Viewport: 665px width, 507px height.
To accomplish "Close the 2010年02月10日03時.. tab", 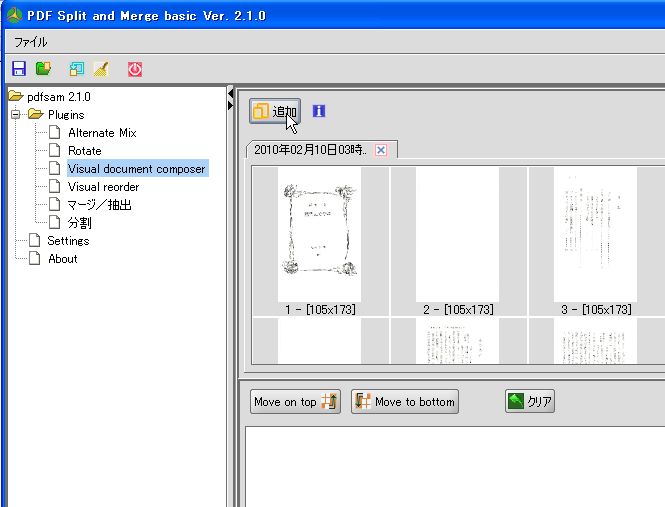I will 381,150.
